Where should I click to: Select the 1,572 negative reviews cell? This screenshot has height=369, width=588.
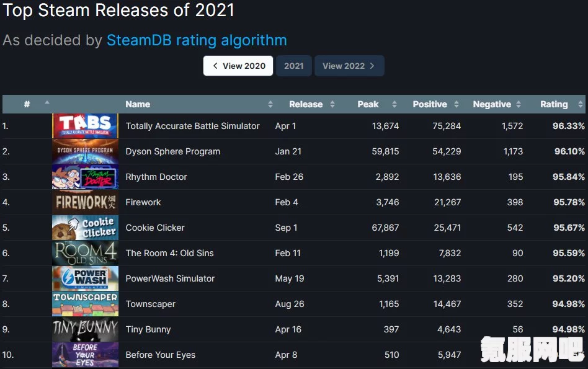(x=512, y=126)
